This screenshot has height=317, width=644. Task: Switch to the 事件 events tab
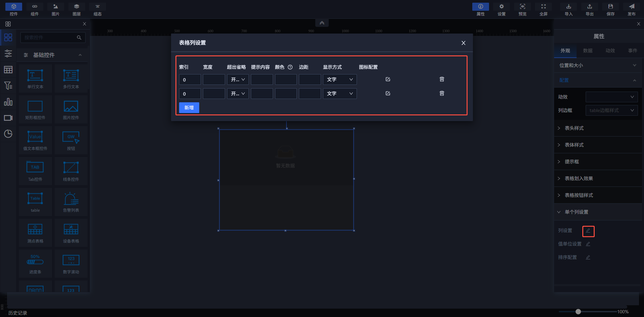[633, 51]
